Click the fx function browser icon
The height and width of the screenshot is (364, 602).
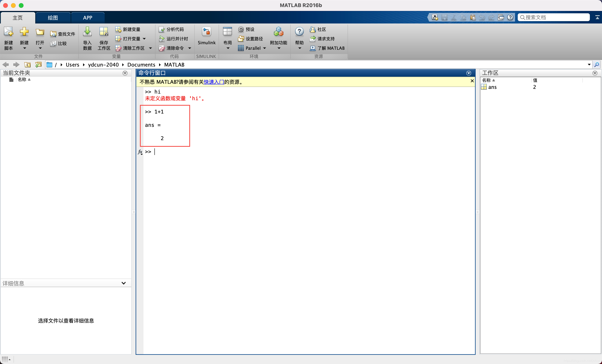coord(140,152)
